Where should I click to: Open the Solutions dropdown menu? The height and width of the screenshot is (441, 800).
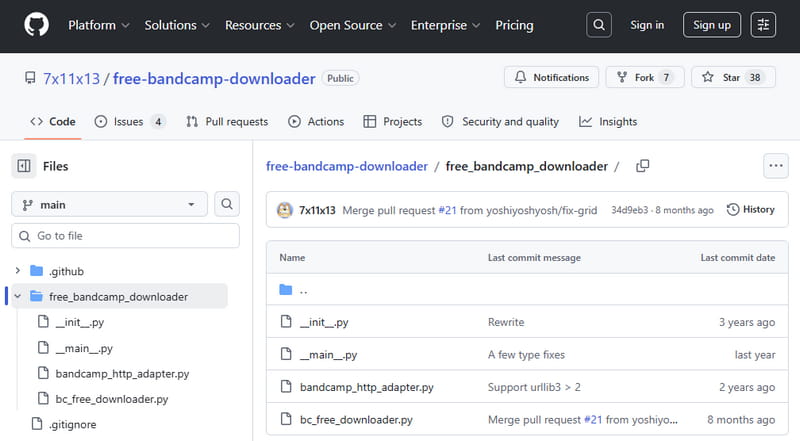point(177,25)
